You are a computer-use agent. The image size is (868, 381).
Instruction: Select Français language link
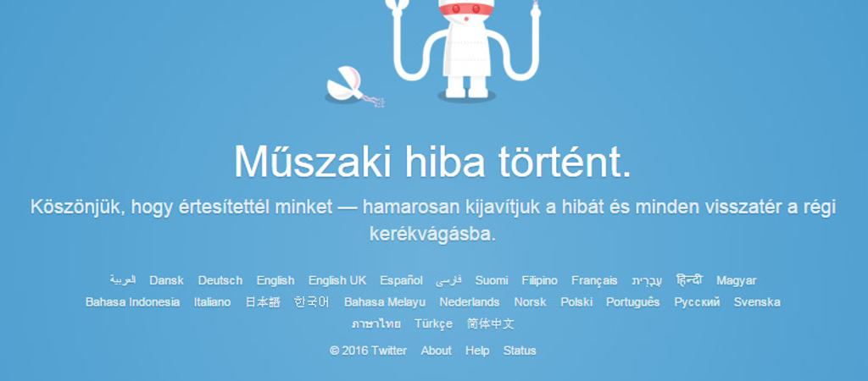(594, 280)
